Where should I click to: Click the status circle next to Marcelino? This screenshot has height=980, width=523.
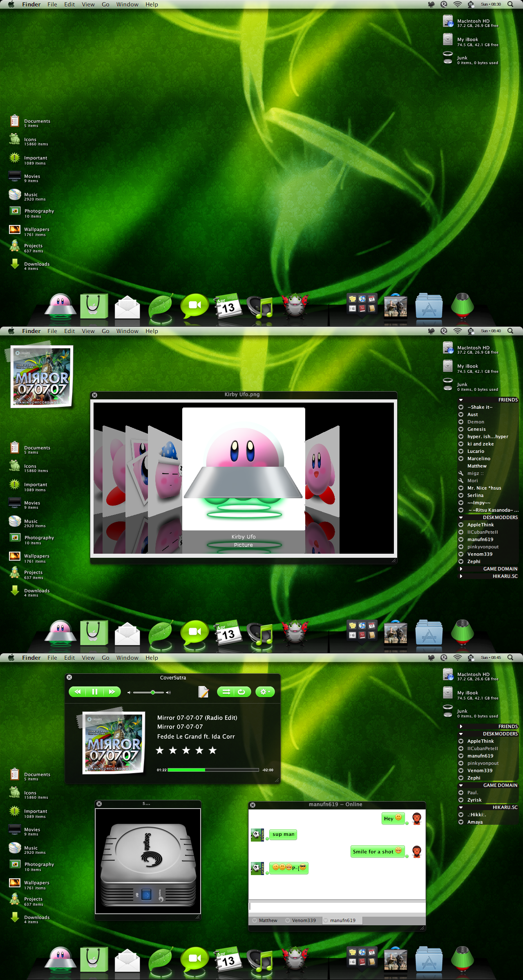click(461, 459)
